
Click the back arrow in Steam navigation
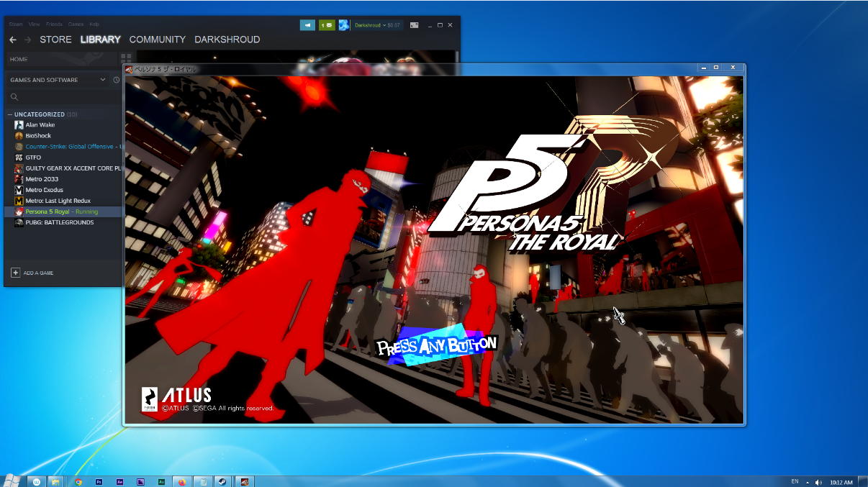point(13,40)
